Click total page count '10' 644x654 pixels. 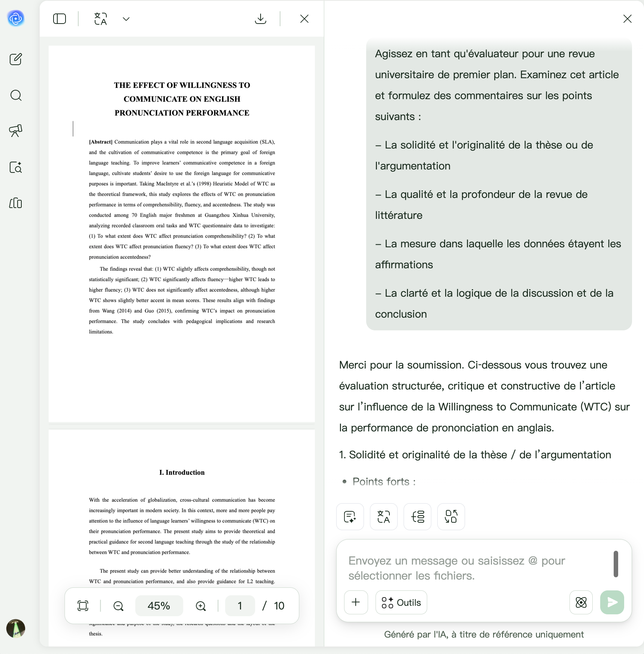(279, 606)
